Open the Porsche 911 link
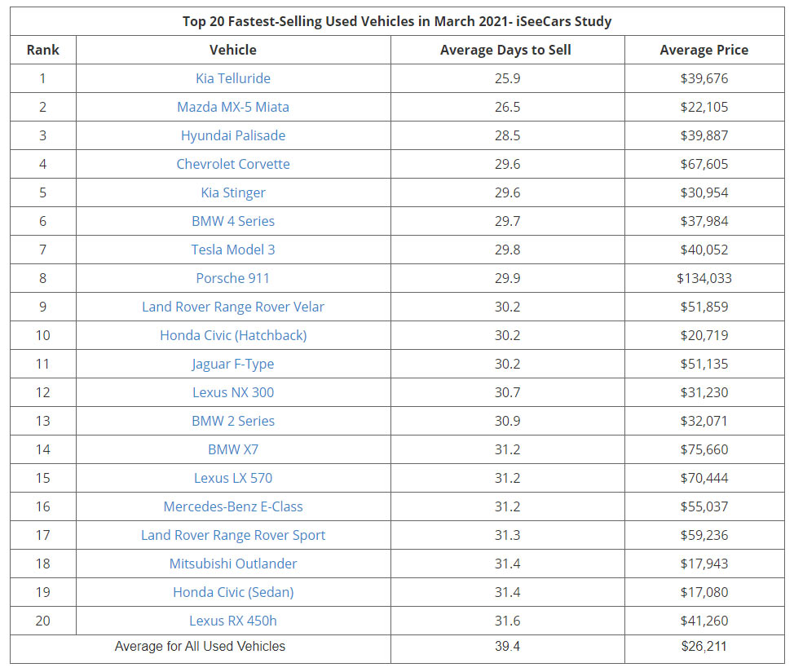This screenshot has width=794, height=672. click(x=233, y=278)
